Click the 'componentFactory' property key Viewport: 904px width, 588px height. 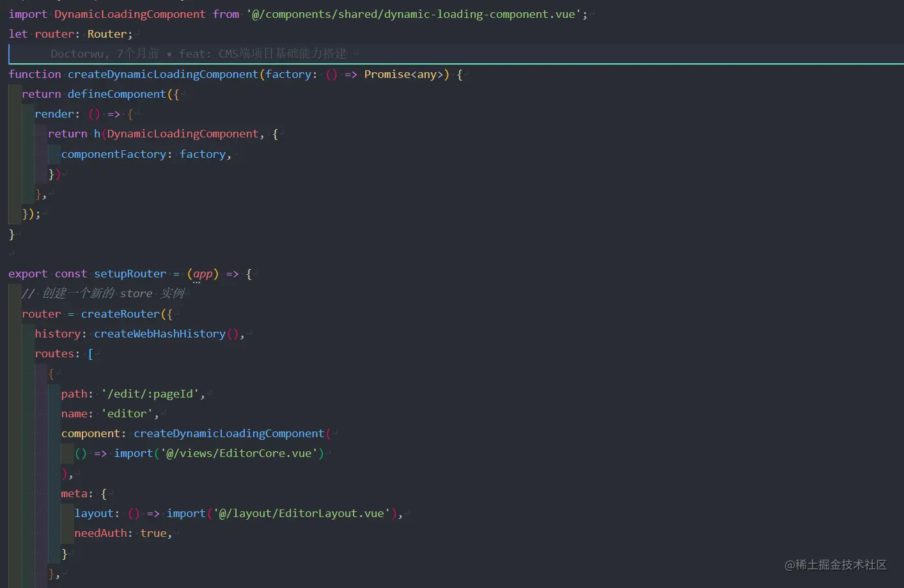[114, 154]
